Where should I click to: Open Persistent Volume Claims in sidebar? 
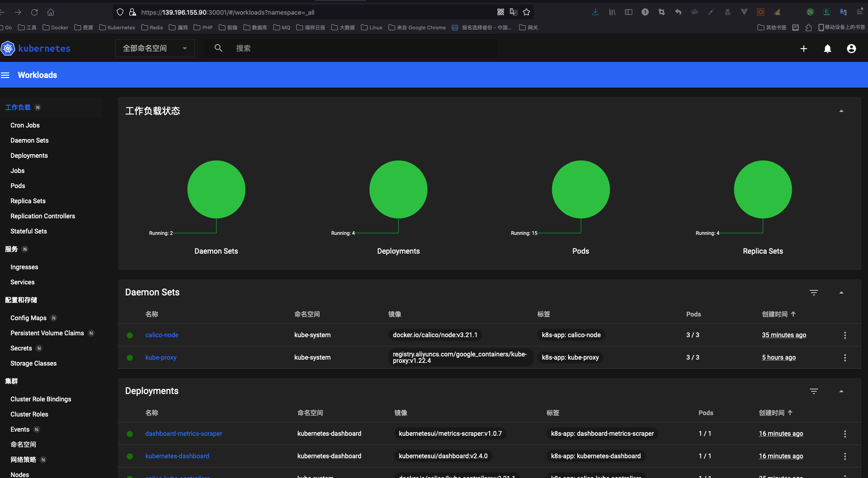tap(47, 333)
